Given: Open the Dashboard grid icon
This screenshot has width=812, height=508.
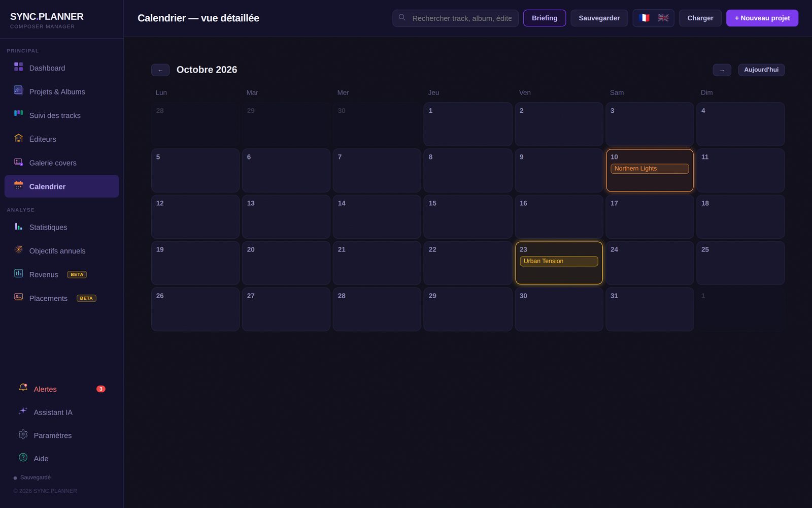Looking at the screenshot, I should tap(18, 67).
